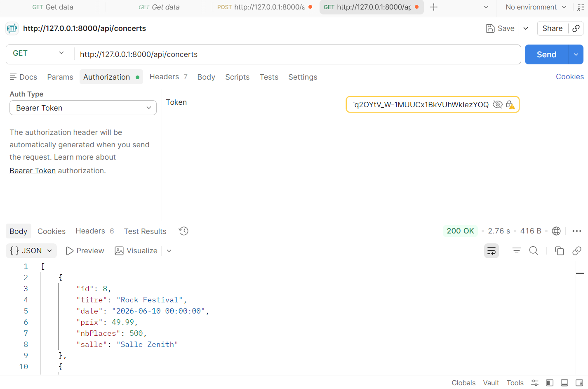The width and height of the screenshot is (588, 389).
Task: Open the three-dots response options menu
Action: click(x=577, y=231)
